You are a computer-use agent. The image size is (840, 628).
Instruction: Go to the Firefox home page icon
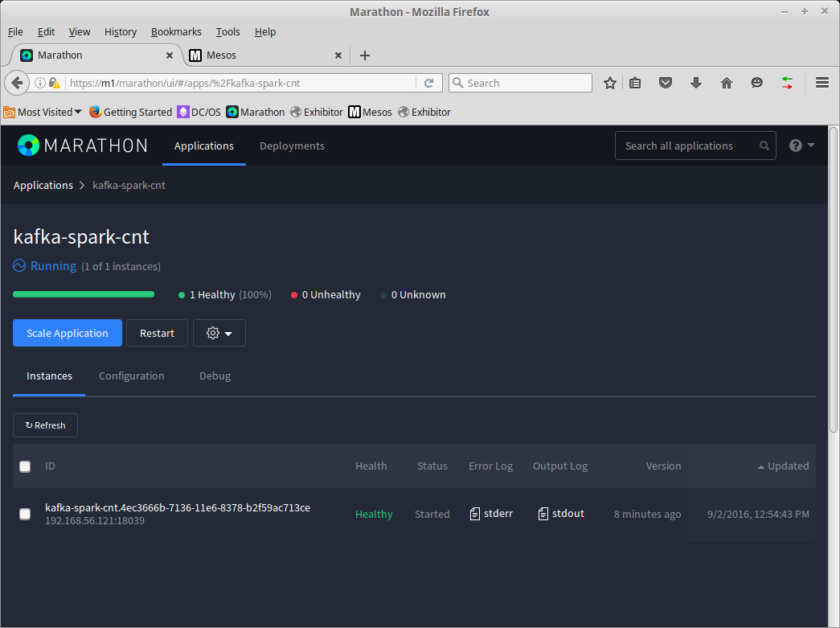(727, 83)
